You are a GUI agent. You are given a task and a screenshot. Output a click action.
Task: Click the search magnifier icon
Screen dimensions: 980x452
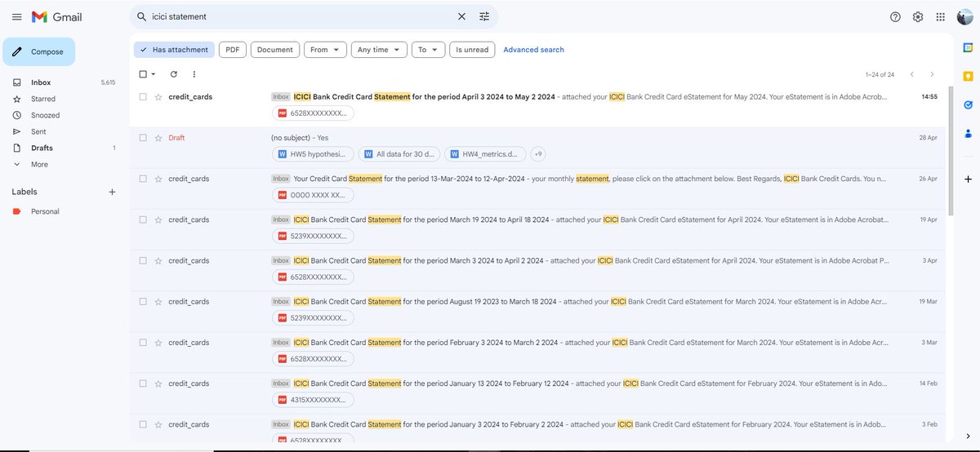click(x=142, y=16)
